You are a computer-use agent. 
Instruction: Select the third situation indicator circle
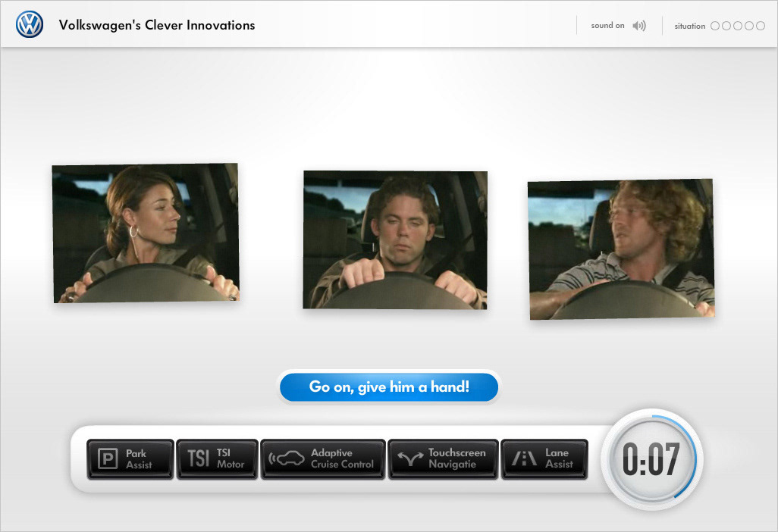[x=738, y=26]
